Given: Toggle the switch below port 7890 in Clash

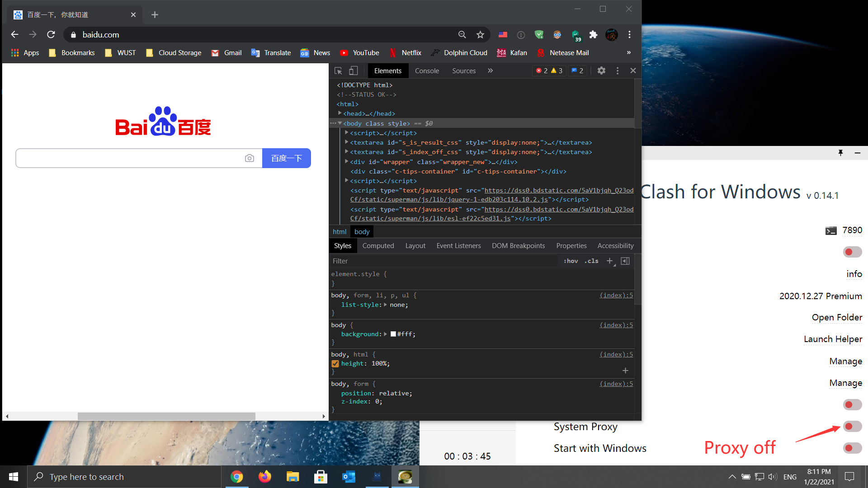Looking at the screenshot, I should pyautogui.click(x=852, y=252).
